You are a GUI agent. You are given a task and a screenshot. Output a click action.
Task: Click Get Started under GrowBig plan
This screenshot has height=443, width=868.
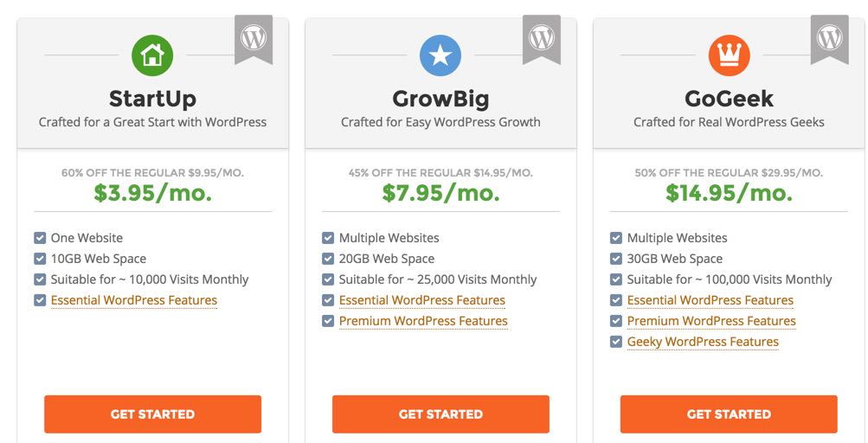[x=440, y=414]
